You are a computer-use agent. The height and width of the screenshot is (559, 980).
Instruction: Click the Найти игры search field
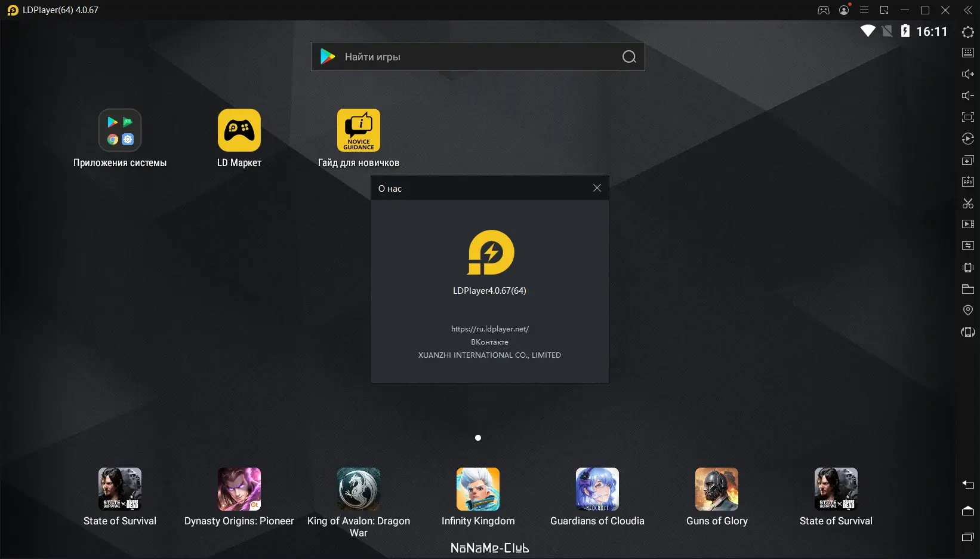[x=478, y=57]
